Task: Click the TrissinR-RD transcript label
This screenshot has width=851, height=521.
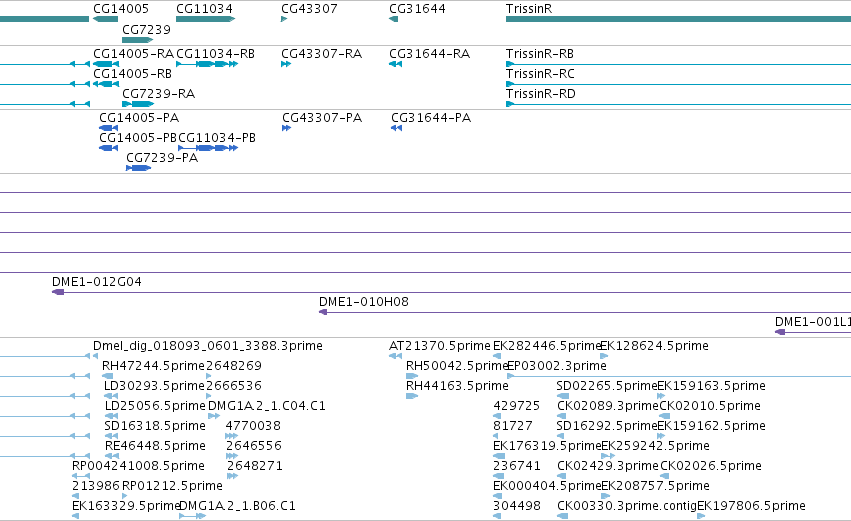Action: coord(541,94)
